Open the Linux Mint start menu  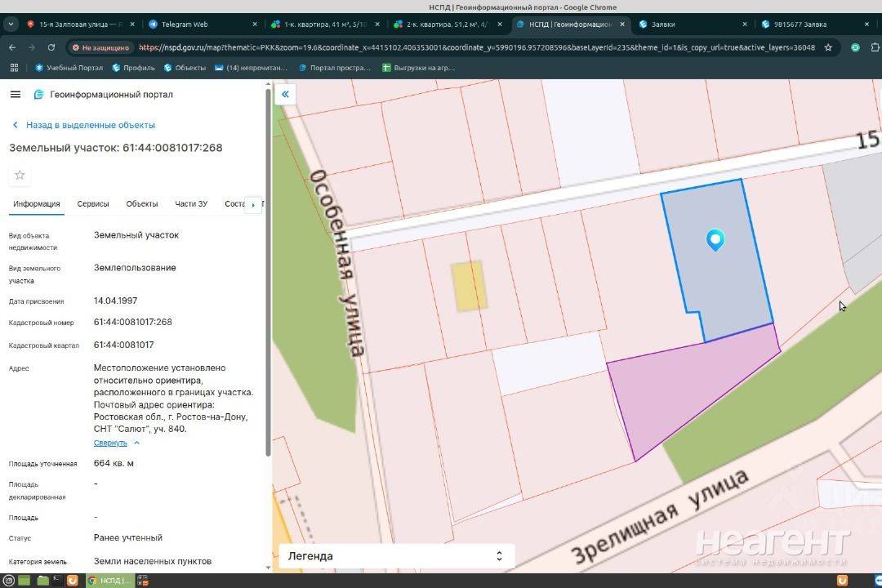click(7, 581)
